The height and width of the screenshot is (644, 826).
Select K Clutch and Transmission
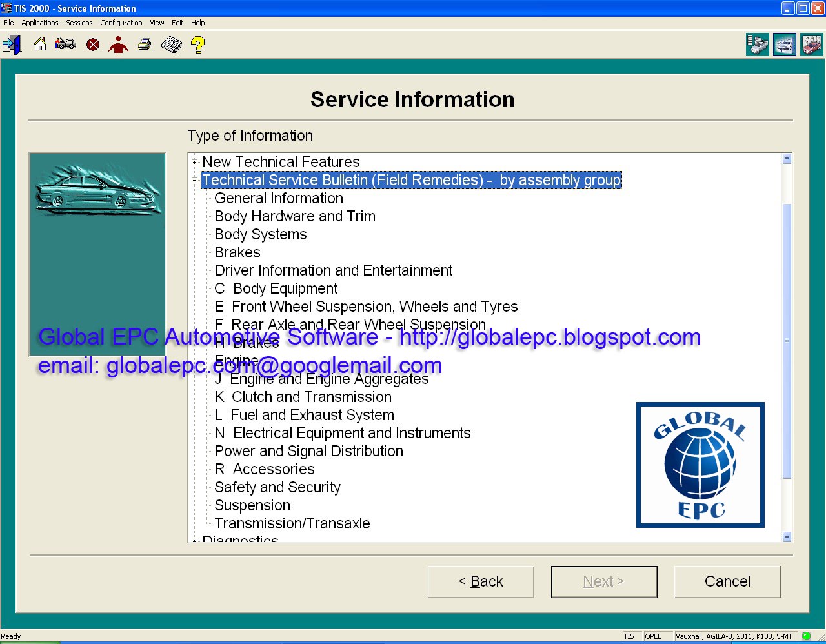click(303, 397)
